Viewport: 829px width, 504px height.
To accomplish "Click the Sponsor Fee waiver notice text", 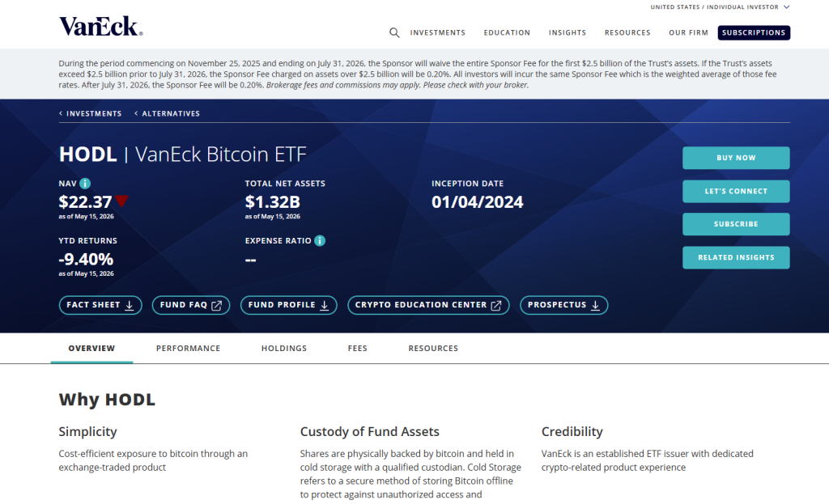I will click(418, 74).
